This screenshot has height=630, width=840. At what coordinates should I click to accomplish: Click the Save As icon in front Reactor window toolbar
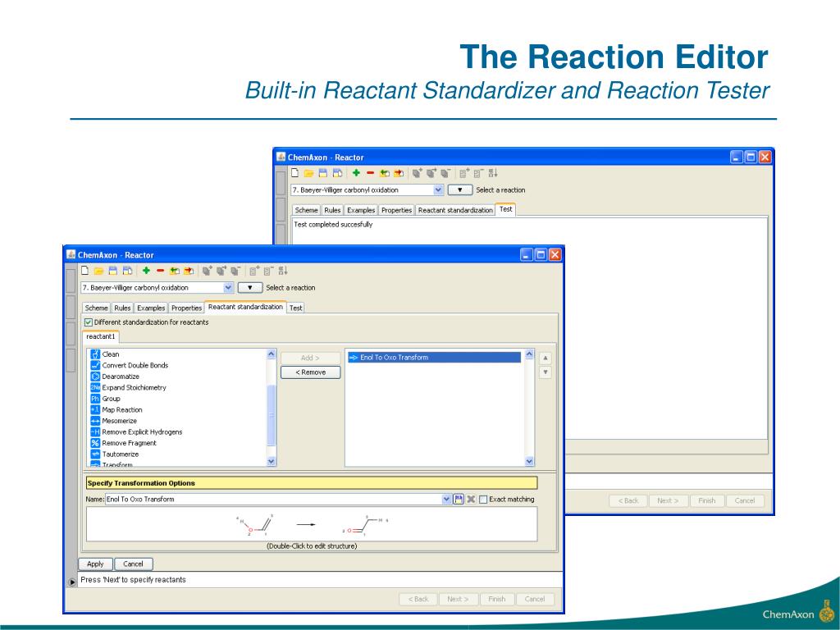click(127, 271)
